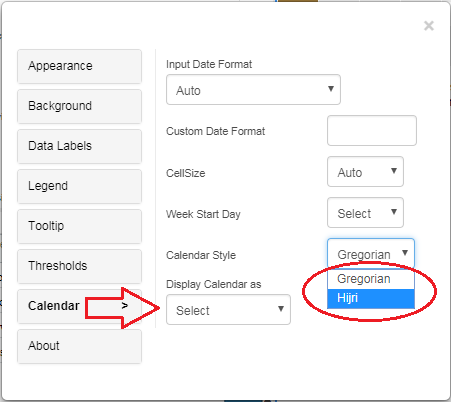Choose Gregorian from the dropdown list
The image size is (451, 402).
[x=371, y=279]
